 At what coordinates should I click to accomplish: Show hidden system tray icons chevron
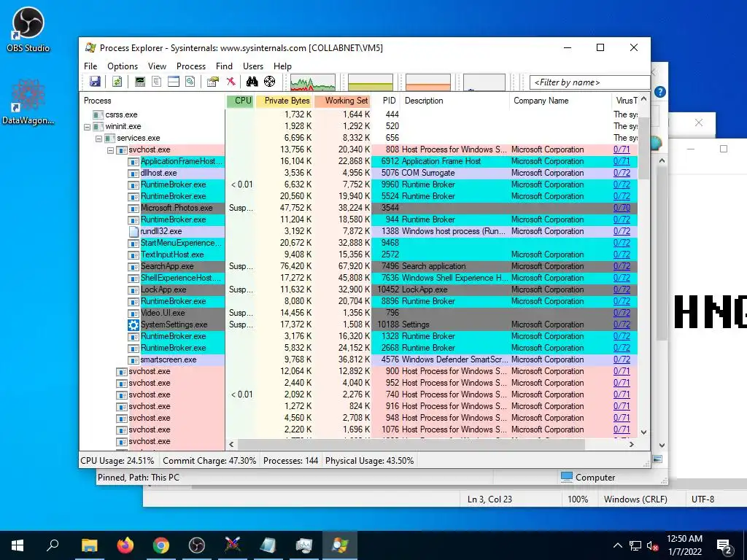[x=617, y=545]
